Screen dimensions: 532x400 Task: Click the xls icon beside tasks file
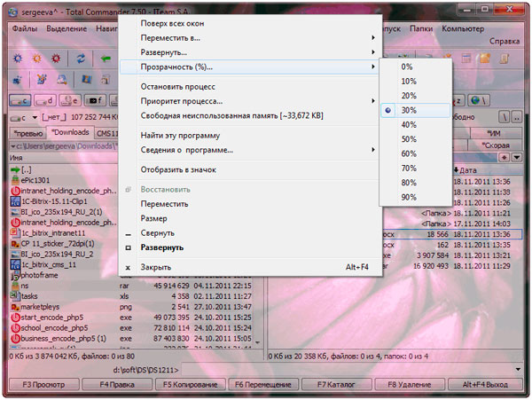pyautogui.click(x=15, y=296)
